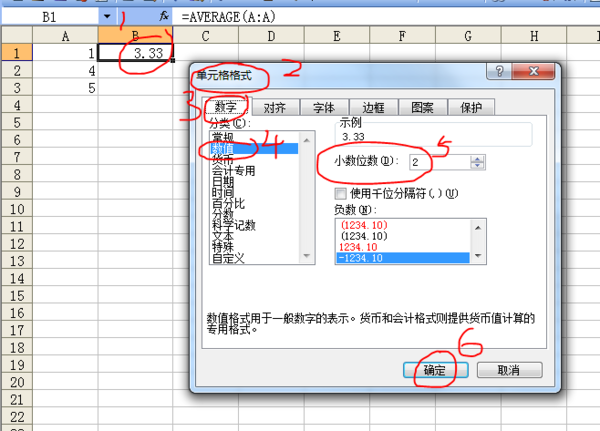
Task: Select cell A3 with value 5
Action: point(65,88)
